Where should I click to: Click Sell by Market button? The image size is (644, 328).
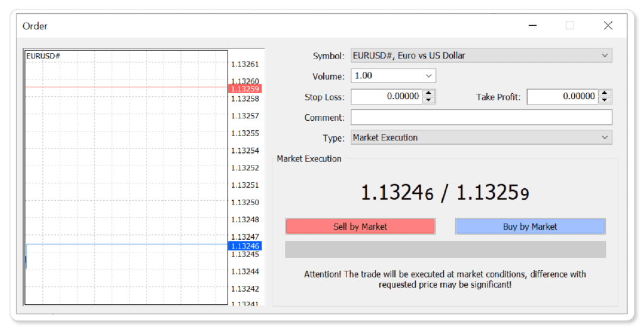coord(360,227)
